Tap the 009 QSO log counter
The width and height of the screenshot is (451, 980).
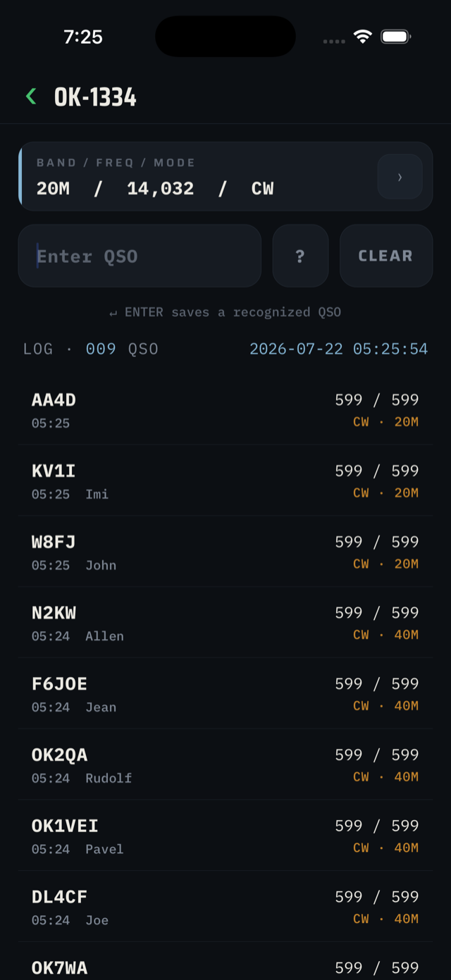tap(122, 349)
